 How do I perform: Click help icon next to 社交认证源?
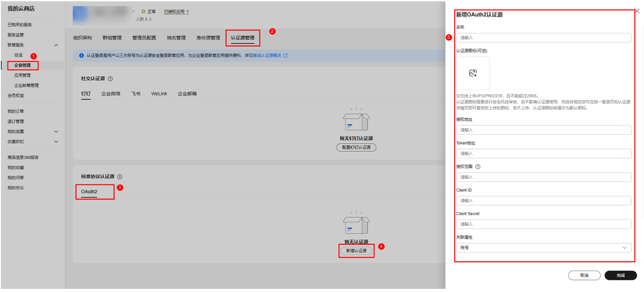pos(110,79)
